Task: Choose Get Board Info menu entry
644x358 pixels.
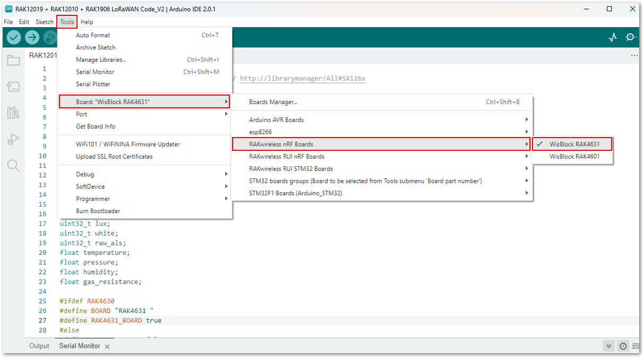Action: 144,126
